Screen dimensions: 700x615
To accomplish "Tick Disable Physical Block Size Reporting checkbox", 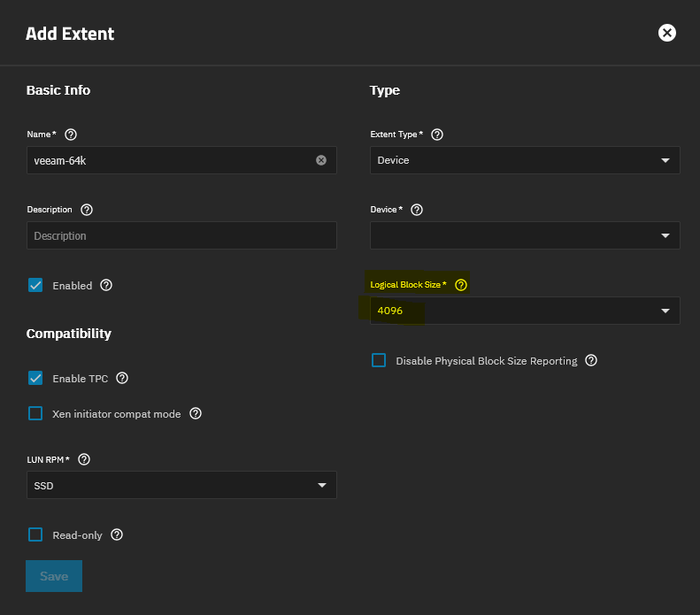I will [x=379, y=360].
